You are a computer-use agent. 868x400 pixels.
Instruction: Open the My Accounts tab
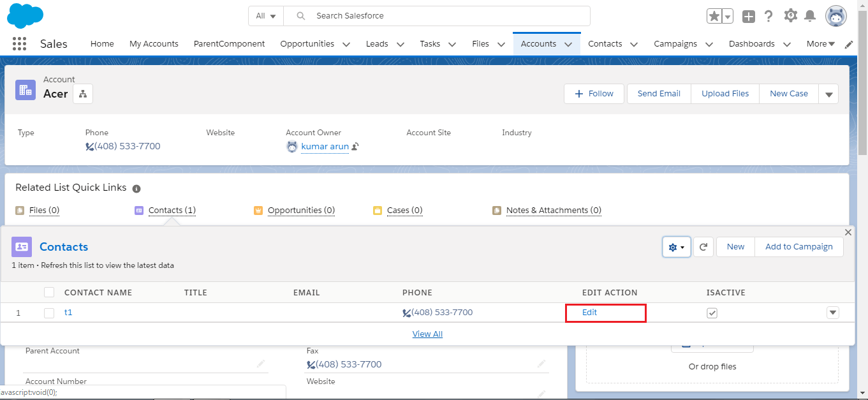click(154, 44)
